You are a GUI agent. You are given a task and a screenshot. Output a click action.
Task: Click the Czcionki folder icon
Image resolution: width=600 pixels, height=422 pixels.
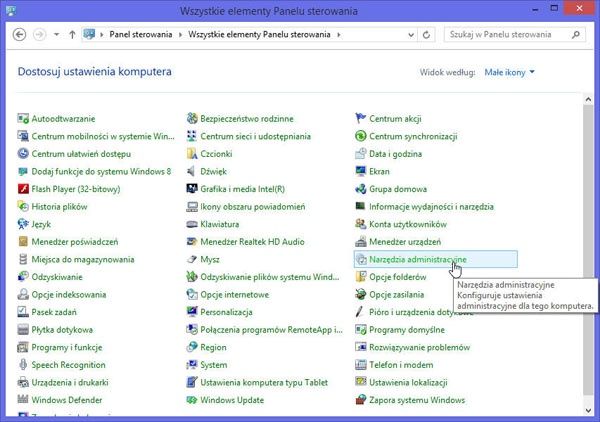click(x=192, y=154)
